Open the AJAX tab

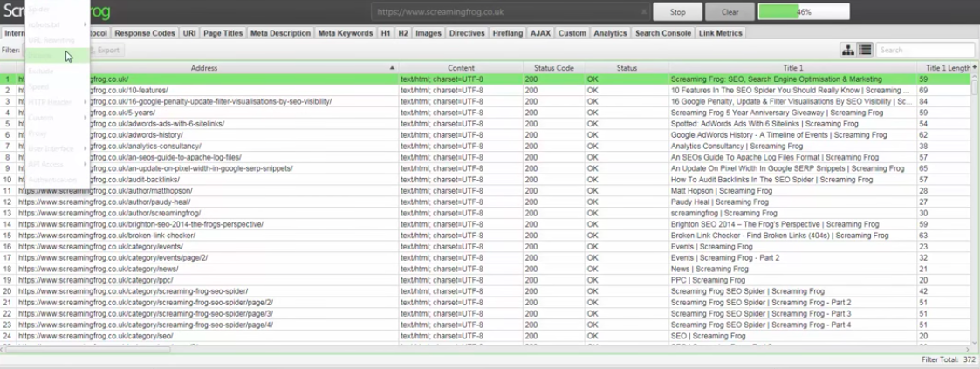[x=541, y=33]
